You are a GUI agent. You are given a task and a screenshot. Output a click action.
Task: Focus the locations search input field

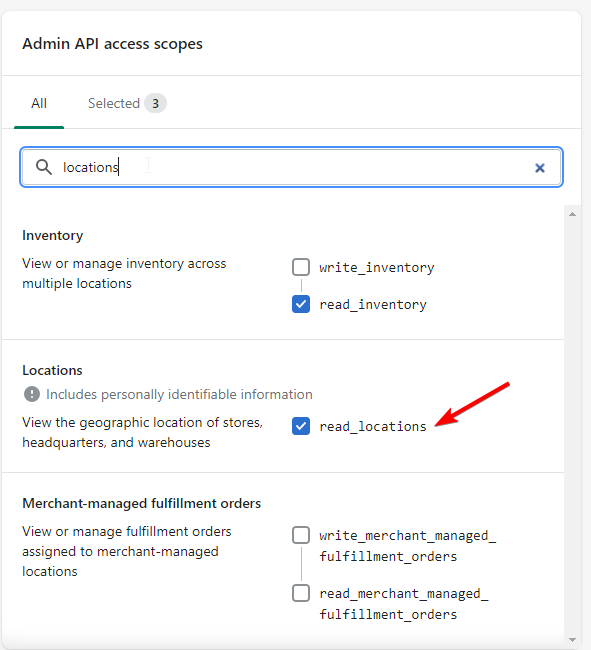click(291, 167)
